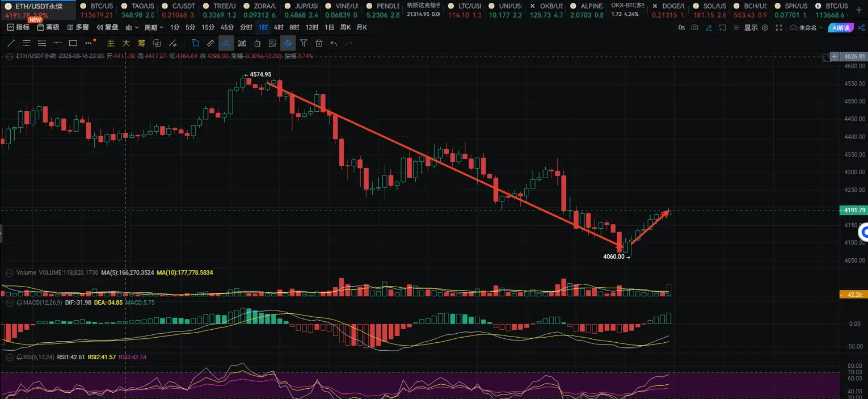868x399 pixels.
Task: Open the 指标 indicators button
Action: pyautogui.click(x=18, y=27)
